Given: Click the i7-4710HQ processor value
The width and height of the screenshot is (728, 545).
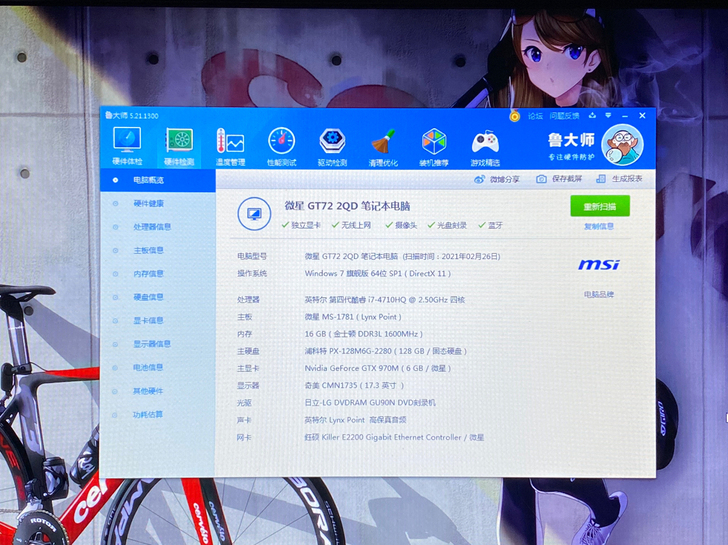Looking at the screenshot, I should point(384,300).
